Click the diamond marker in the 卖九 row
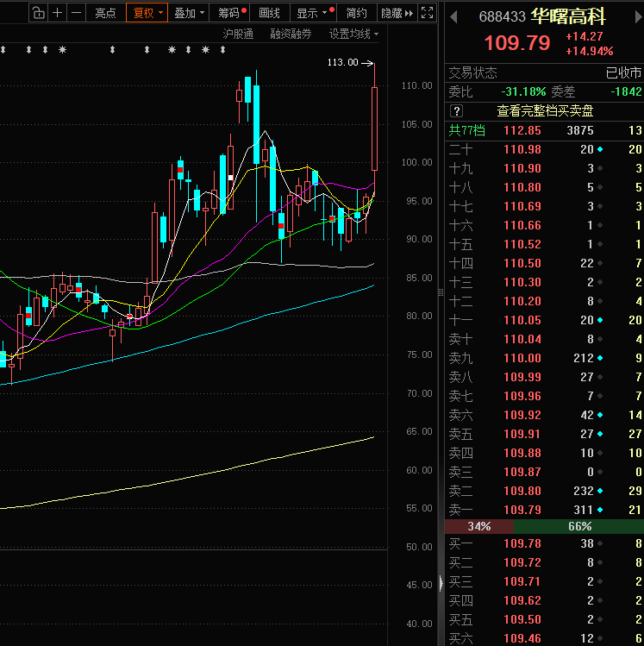Viewport: 644px width, 646px height. pos(600,358)
